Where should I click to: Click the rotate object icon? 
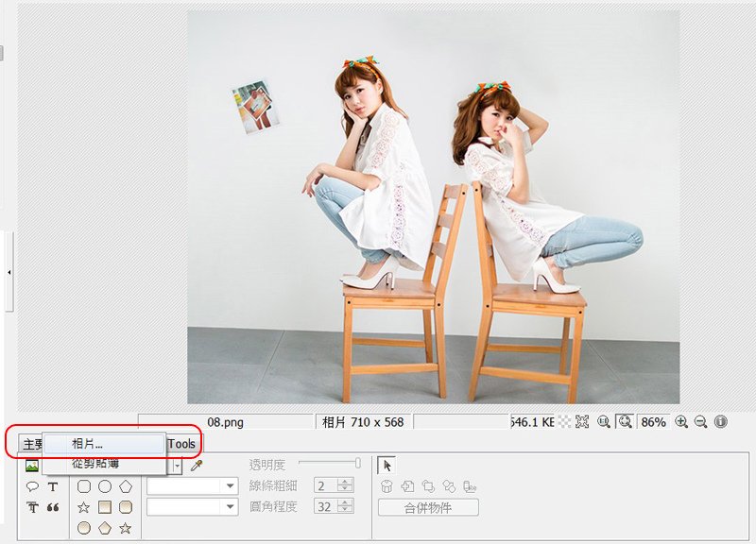pyautogui.click(x=428, y=486)
